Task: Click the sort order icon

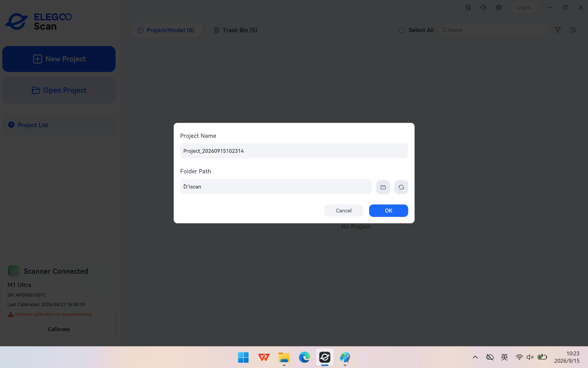Action: coord(573,30)
